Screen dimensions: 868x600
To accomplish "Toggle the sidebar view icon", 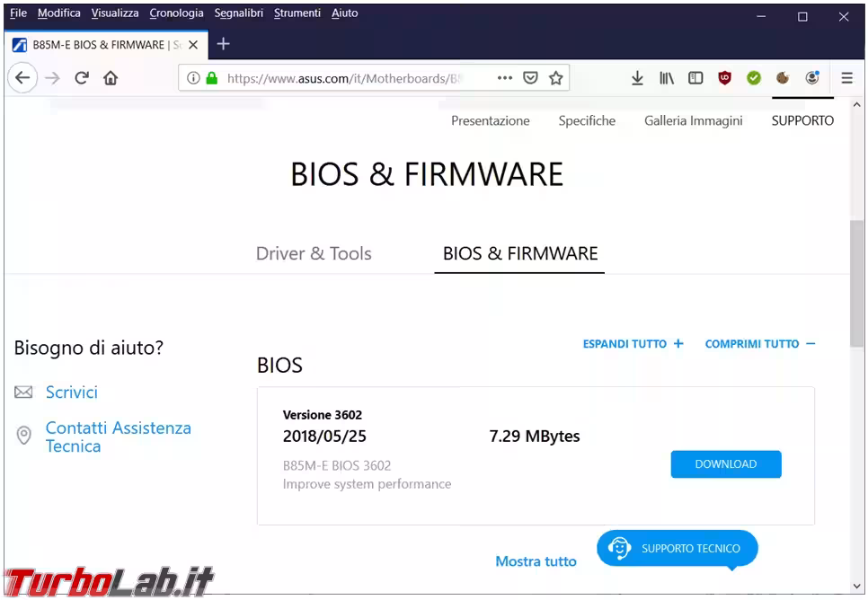I will pos(695,78).
